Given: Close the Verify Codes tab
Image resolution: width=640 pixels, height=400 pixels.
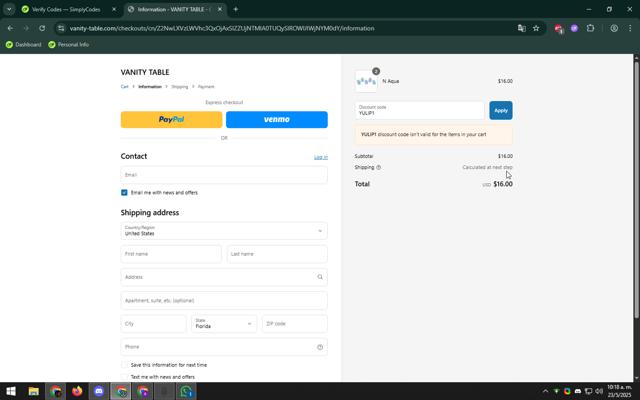Looking at the screenshot, I should [114, 9].
